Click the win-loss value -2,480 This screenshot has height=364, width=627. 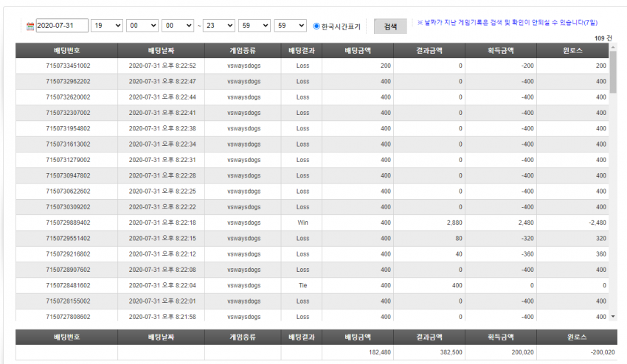click(x=597, y=223)
